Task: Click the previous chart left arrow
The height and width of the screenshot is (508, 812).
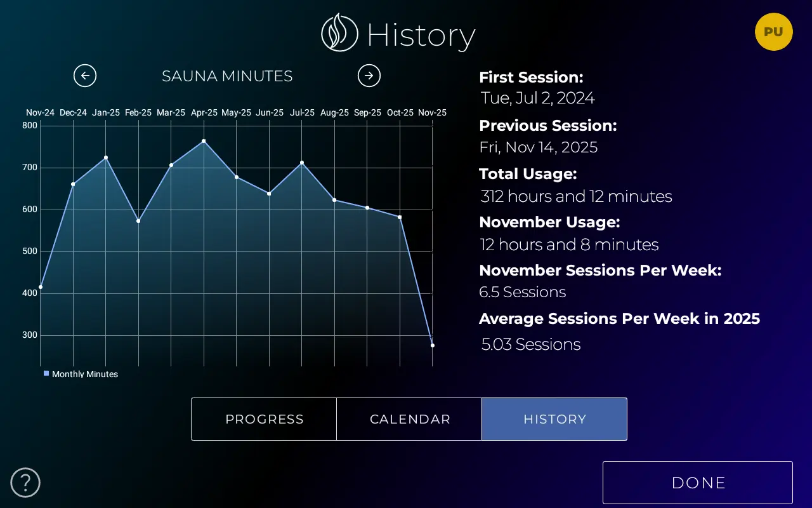Action: coord(85,76)
